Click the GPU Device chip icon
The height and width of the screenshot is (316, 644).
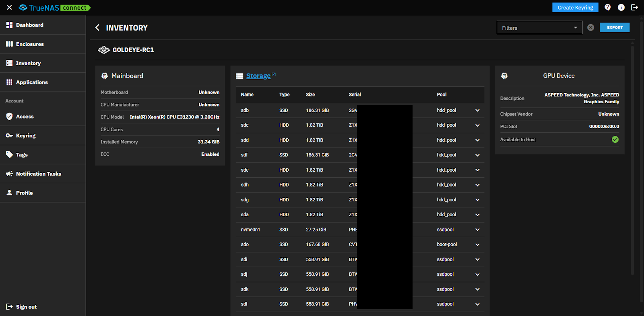click(x=504, y=76)
